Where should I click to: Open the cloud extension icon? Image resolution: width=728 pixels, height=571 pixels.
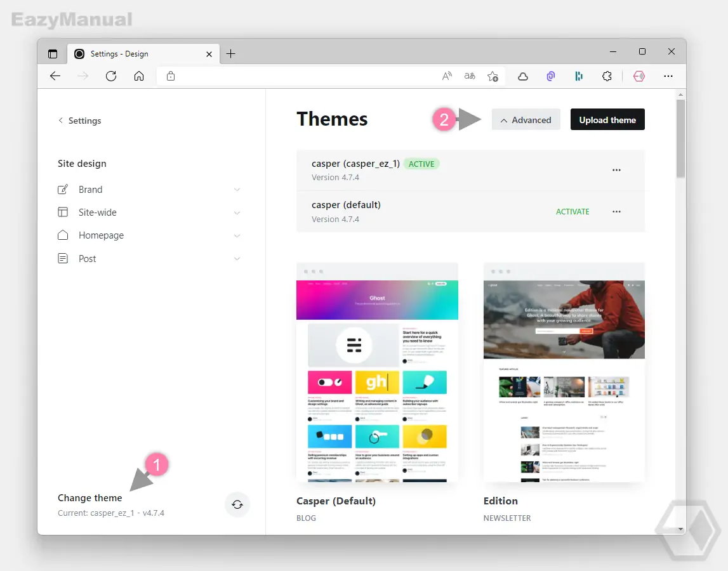(523, 77)
